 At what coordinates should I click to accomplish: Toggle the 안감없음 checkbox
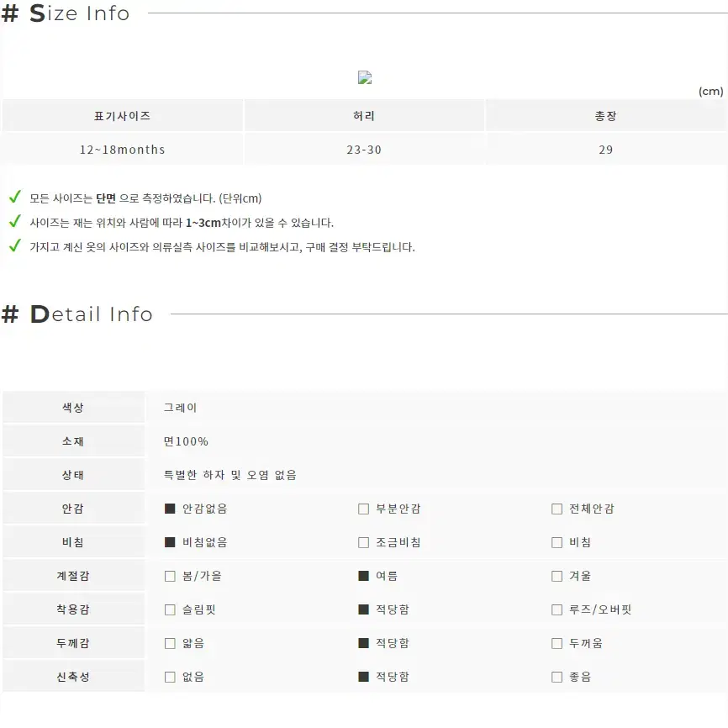tap(170, 509)
